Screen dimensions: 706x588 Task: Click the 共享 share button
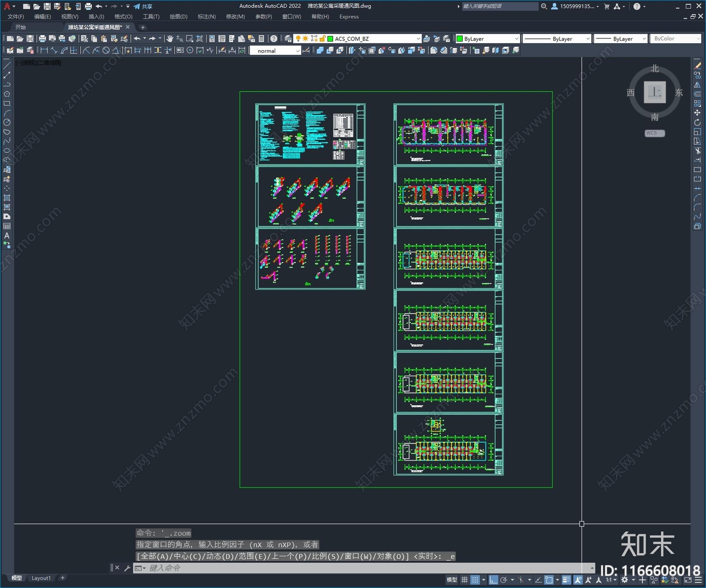pyautogui.click(x=143, y=6)
